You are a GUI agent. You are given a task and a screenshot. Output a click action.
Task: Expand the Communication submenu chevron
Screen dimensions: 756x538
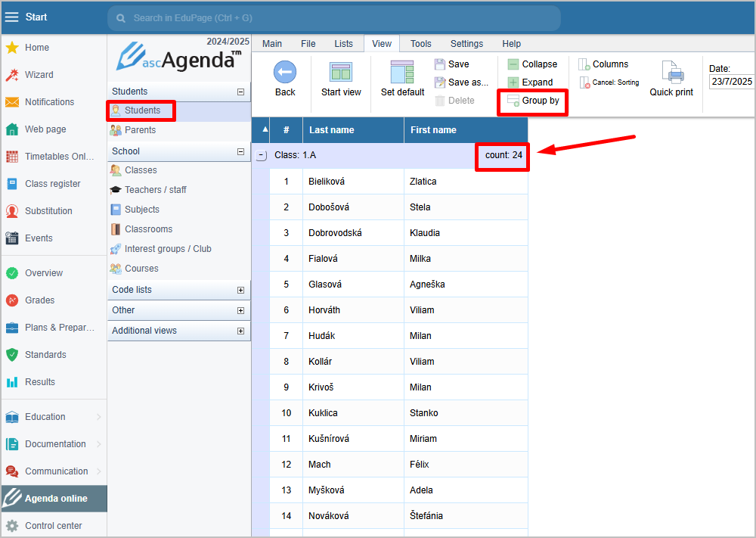coord(99,471)
